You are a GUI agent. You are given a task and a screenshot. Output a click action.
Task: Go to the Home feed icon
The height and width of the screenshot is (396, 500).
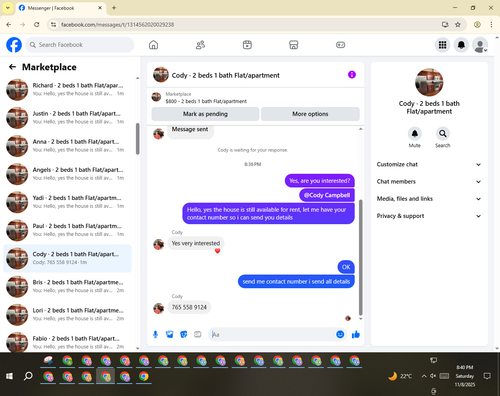click(153, 45)
